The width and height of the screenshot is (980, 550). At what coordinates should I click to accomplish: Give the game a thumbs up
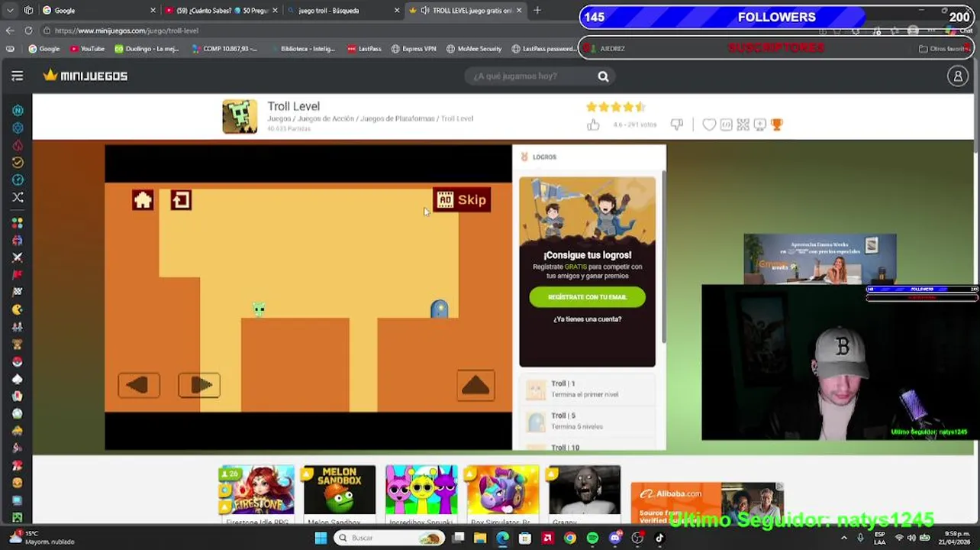tap(593, 125)
